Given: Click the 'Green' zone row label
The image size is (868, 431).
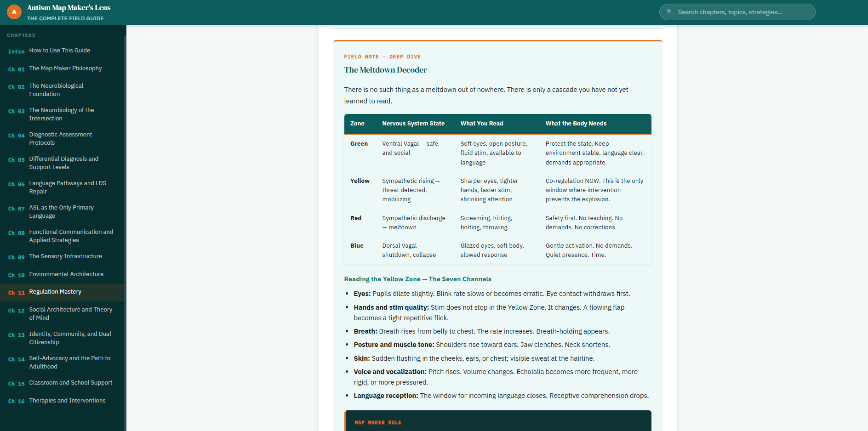Looking at the screenshot, I should (359, 144).
